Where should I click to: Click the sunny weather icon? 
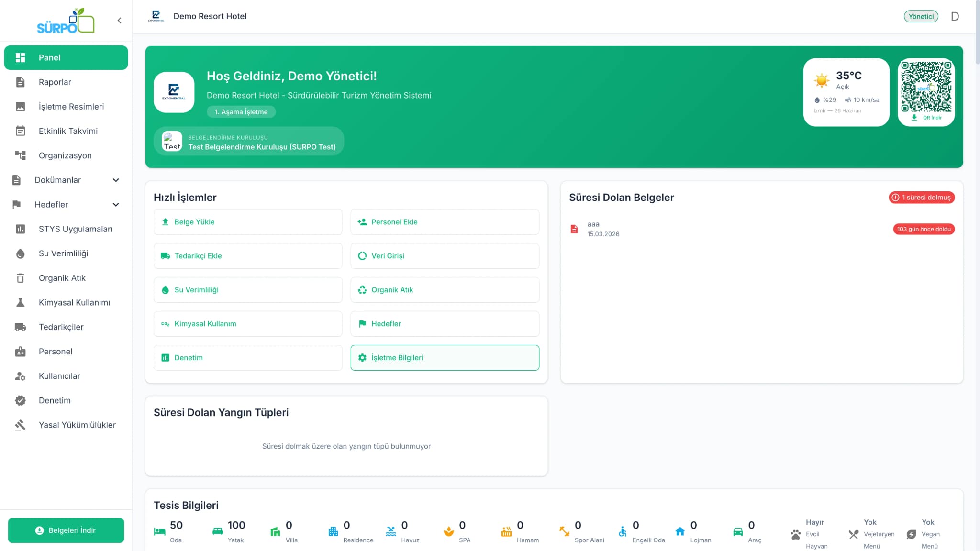[822, 80]
